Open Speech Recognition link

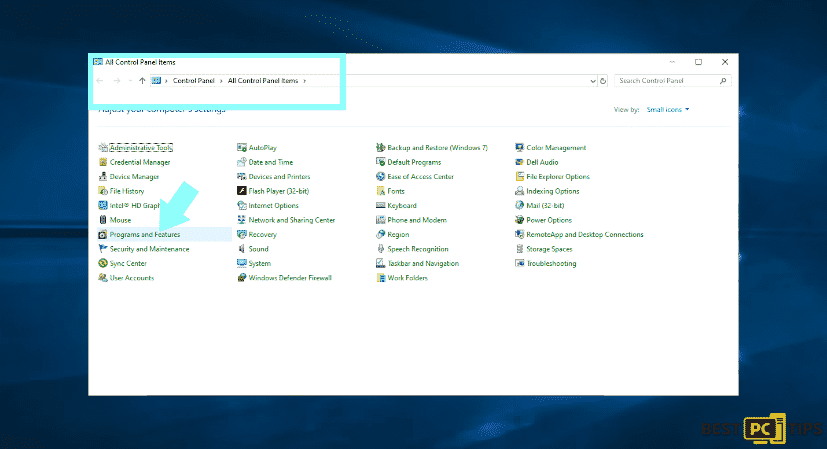(418, 249)
